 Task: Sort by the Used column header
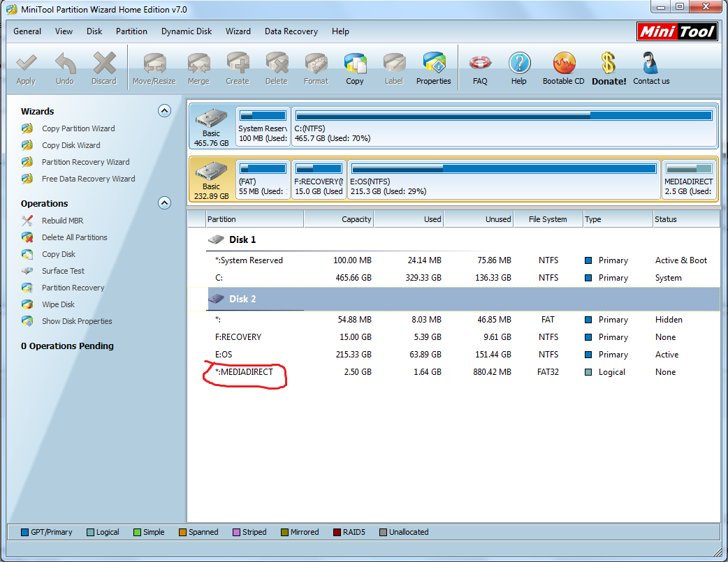point(409,219)
